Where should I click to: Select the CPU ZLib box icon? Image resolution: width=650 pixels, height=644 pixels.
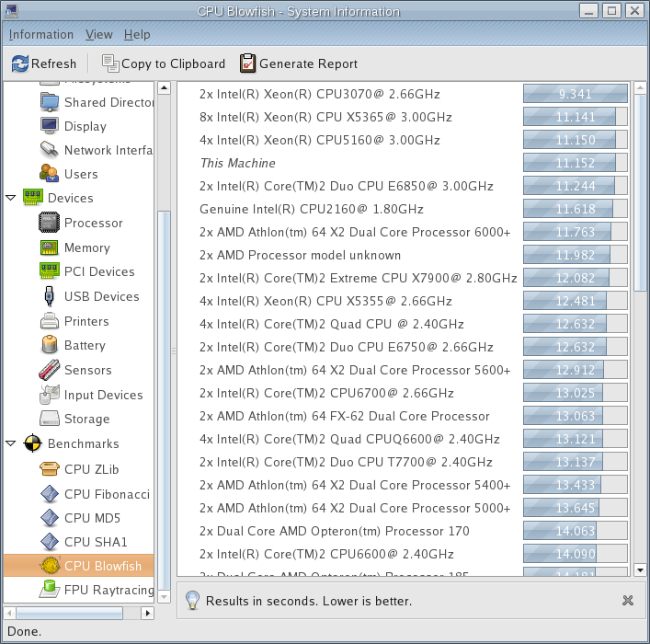(50, 469)
